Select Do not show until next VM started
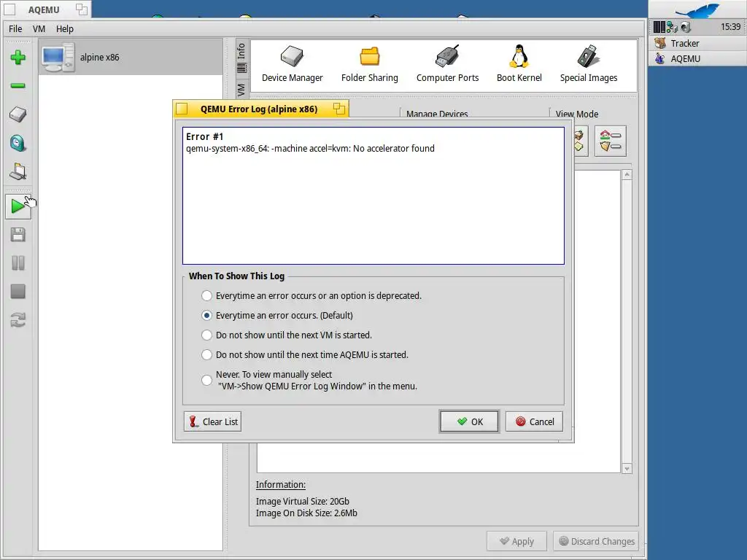The image size is (747, 560). pos(206,335)
